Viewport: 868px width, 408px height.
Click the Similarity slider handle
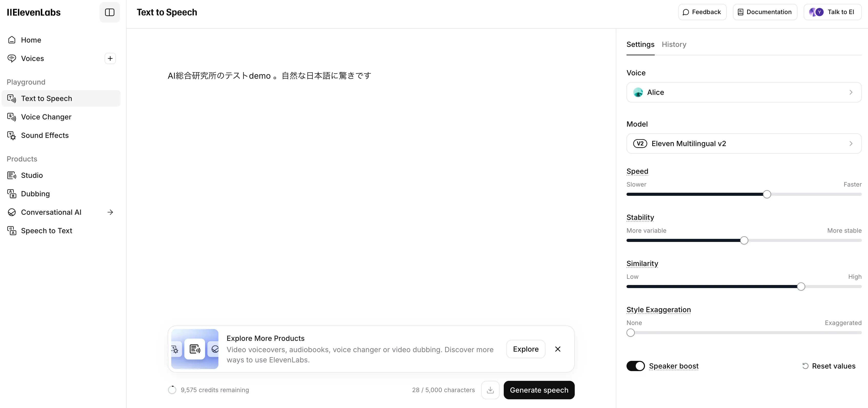tap(801, 287)
